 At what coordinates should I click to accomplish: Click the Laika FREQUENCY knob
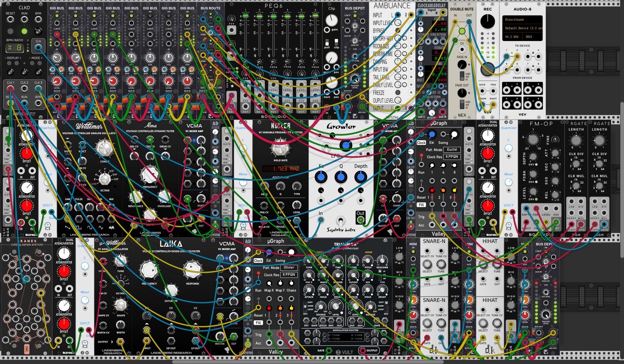tap(150, 270)
